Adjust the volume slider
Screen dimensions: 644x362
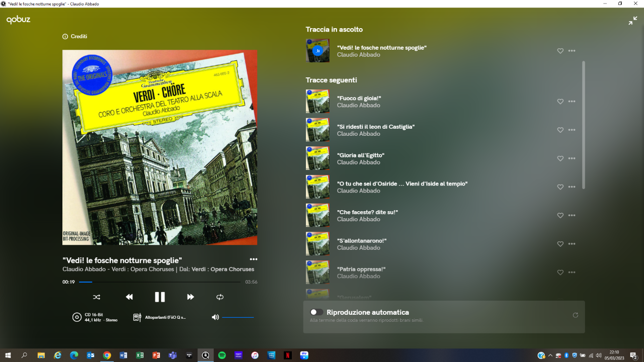pyautogui.click(x=238, y=317)
